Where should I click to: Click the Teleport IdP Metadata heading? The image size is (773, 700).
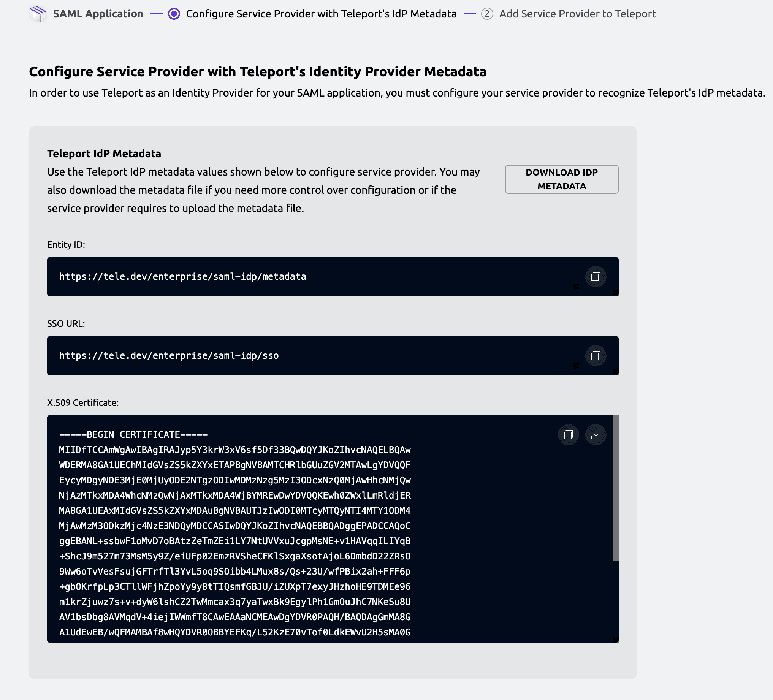pyautogui.click(x=104, y=154)
